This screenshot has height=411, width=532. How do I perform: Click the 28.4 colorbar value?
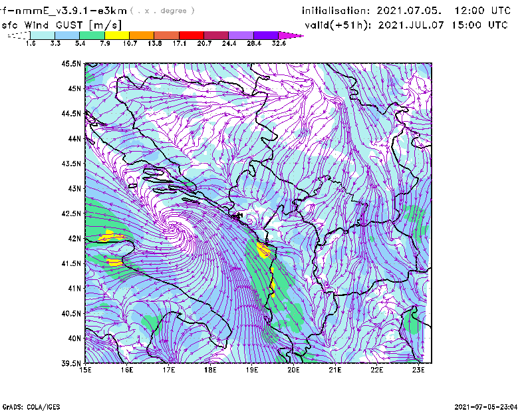254,43
